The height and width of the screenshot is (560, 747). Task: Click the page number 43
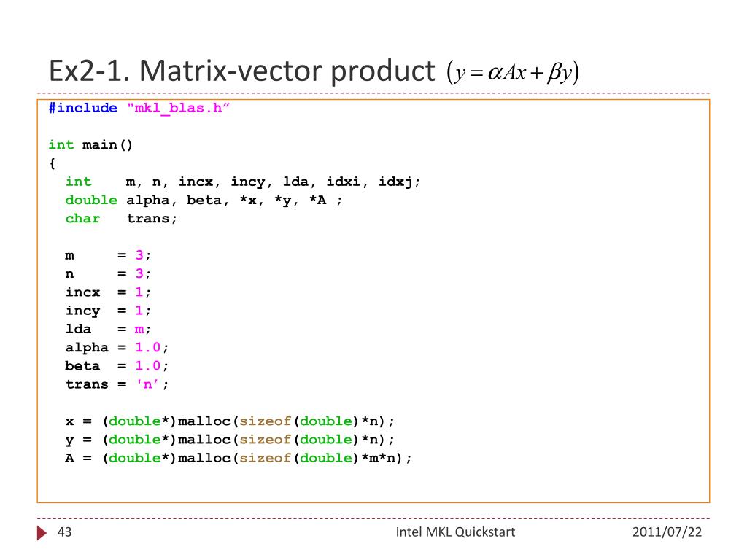[64, 532]
